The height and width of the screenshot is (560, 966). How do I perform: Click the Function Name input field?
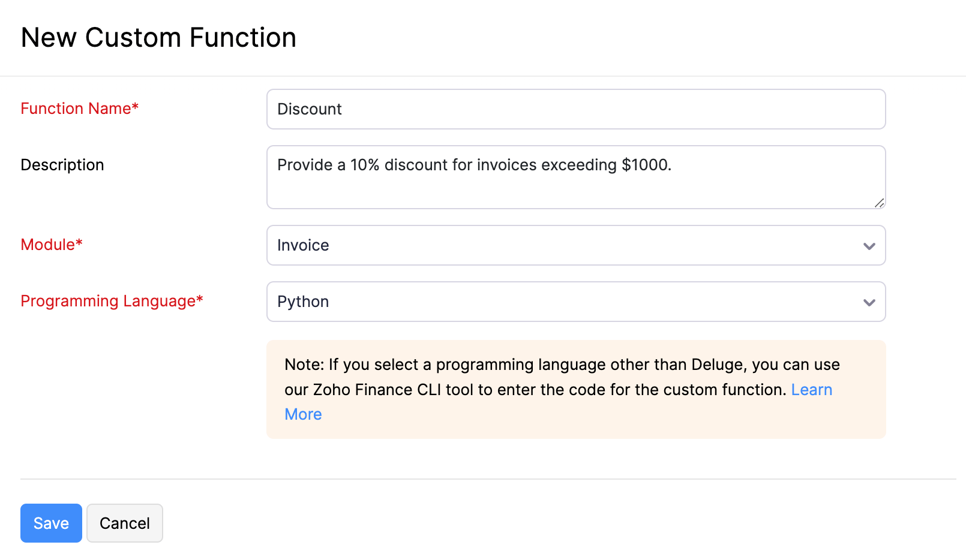tap(576, 109)
